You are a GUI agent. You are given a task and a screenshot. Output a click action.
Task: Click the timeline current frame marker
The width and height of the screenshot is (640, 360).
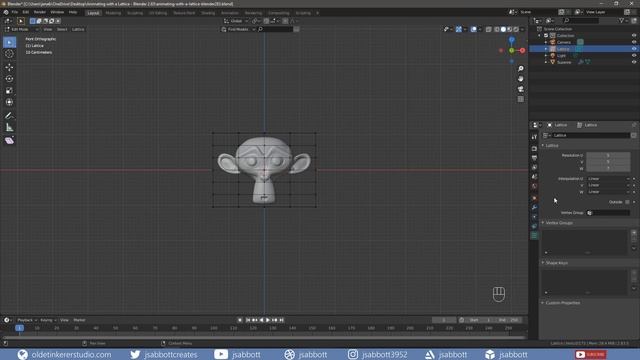(19, 328)
